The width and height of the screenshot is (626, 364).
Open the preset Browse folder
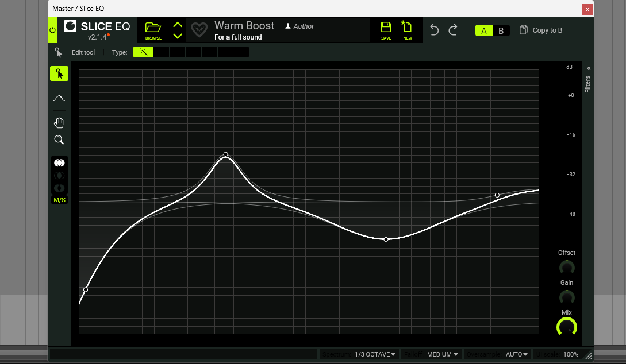click(x=153, y=30)
